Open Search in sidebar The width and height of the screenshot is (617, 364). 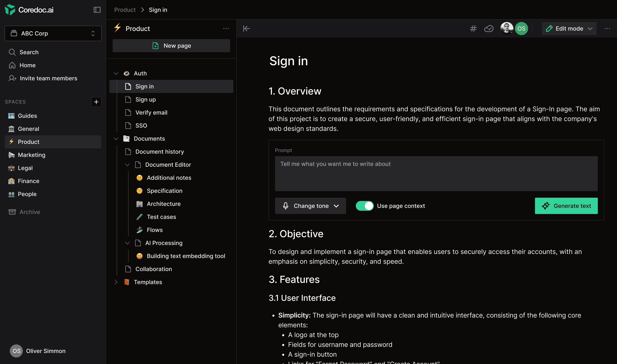coord(29,52)
